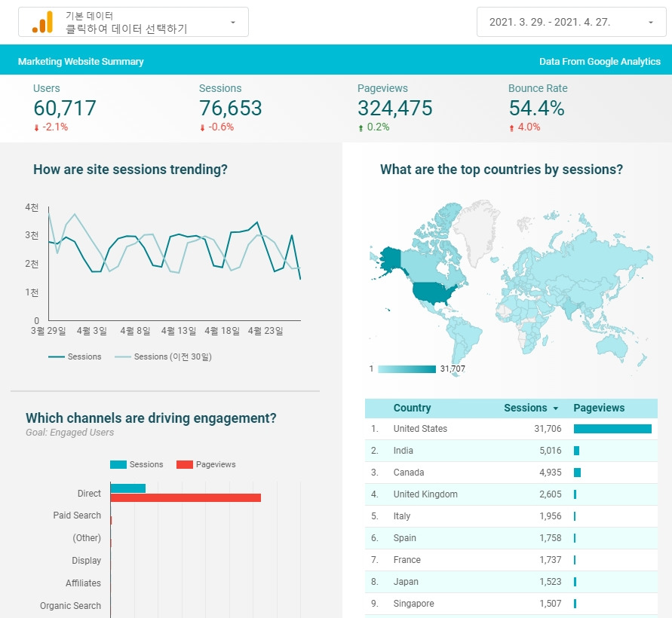Click the 3월 29일 axis label

(x=48, y=331)
